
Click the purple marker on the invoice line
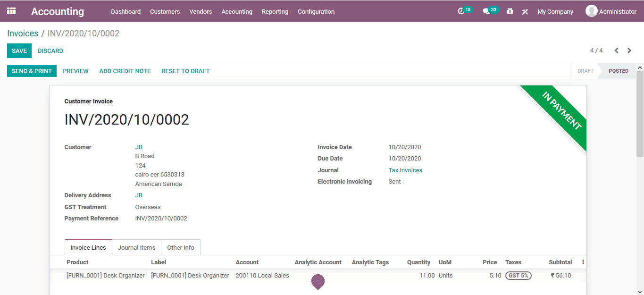pyautogui.click(x=318, y=282)
